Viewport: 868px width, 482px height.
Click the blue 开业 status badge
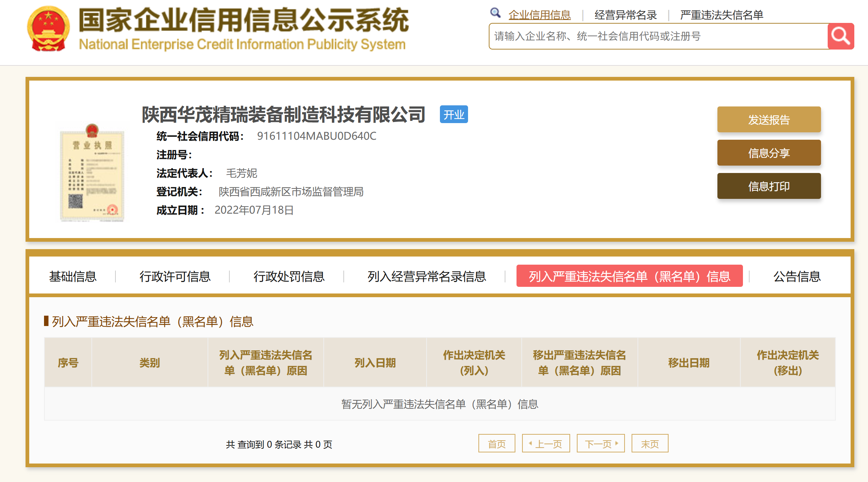click(x=454, y=115)
